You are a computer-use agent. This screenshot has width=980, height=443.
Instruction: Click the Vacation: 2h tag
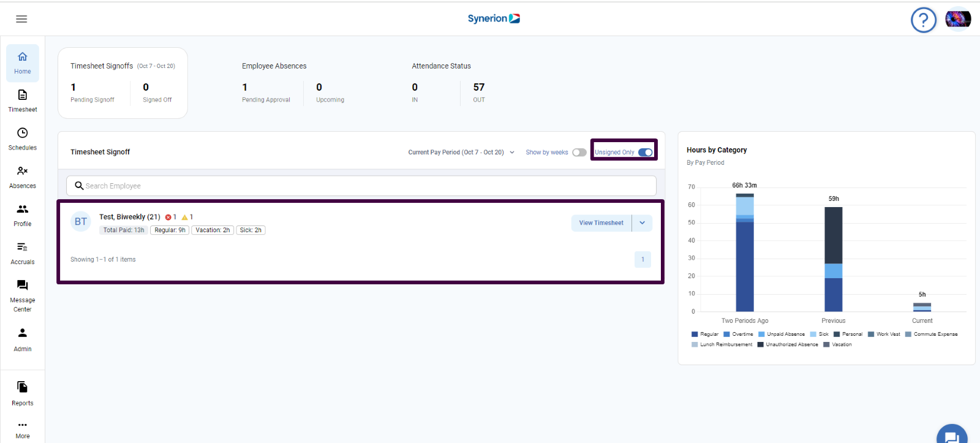213,230
